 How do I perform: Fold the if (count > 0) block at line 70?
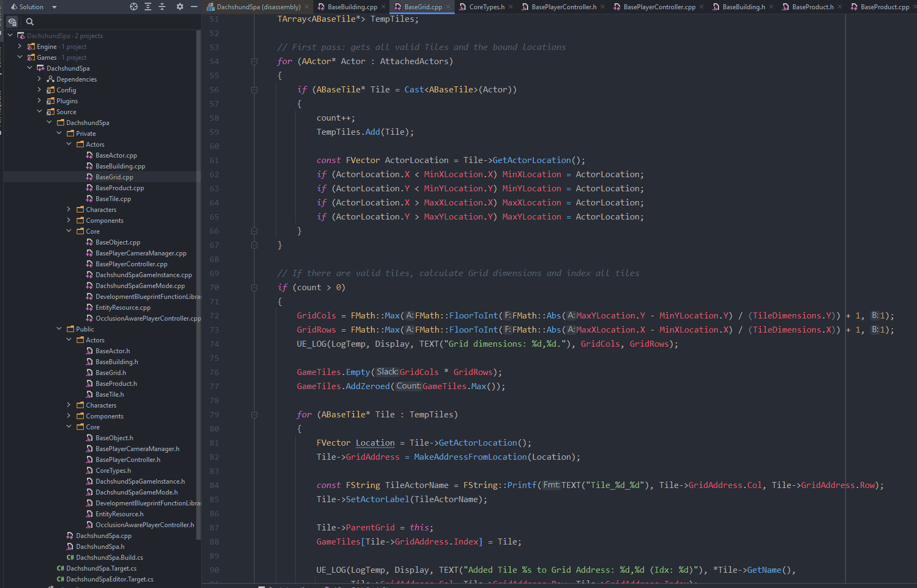click(254, 288)
